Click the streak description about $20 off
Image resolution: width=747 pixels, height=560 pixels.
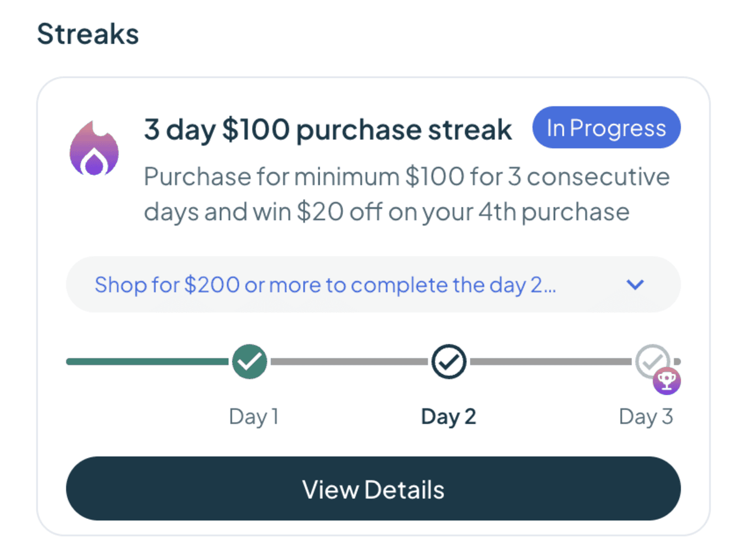point(406,194)
